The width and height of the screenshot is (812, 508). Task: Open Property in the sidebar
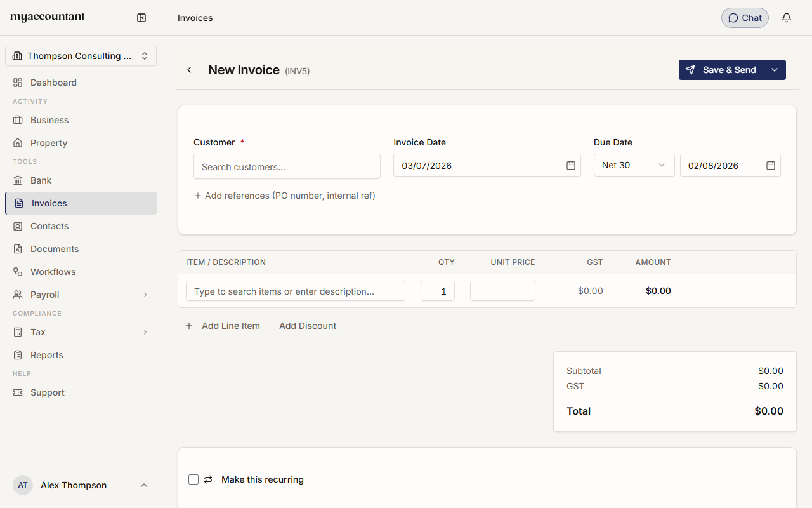tap(81, 143)
